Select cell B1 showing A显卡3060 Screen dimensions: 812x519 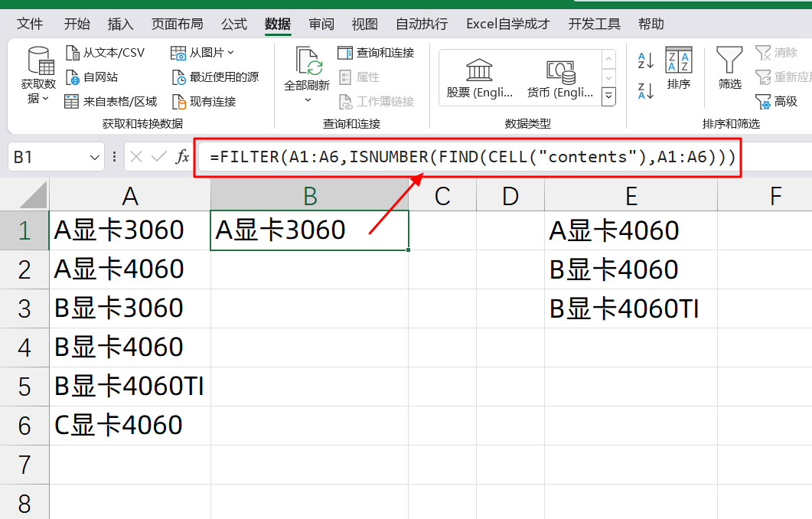click(310, 230)
